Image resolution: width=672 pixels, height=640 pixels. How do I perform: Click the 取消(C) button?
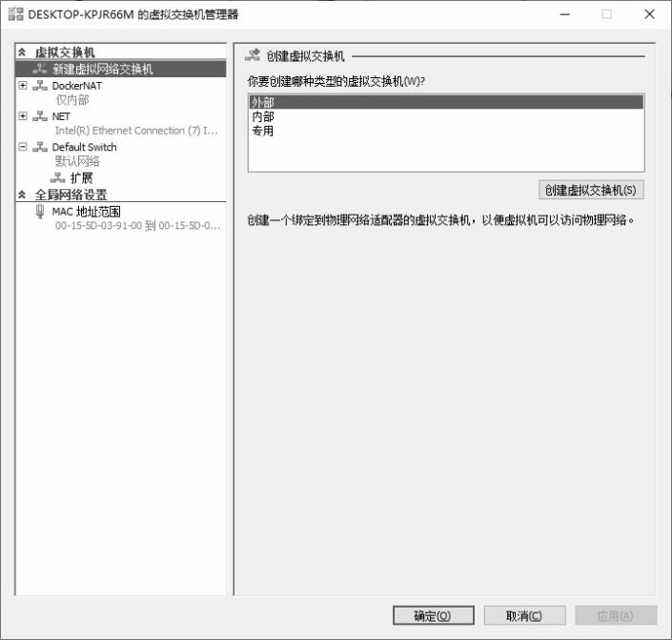click(x=524, y=615)
